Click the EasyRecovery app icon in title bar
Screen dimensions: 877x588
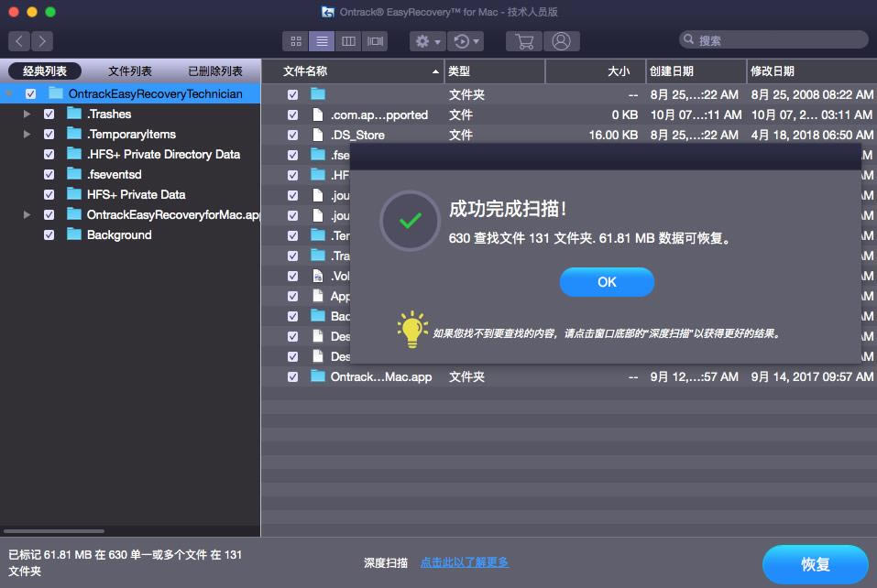pyautogui.click(x=328, y=12)
